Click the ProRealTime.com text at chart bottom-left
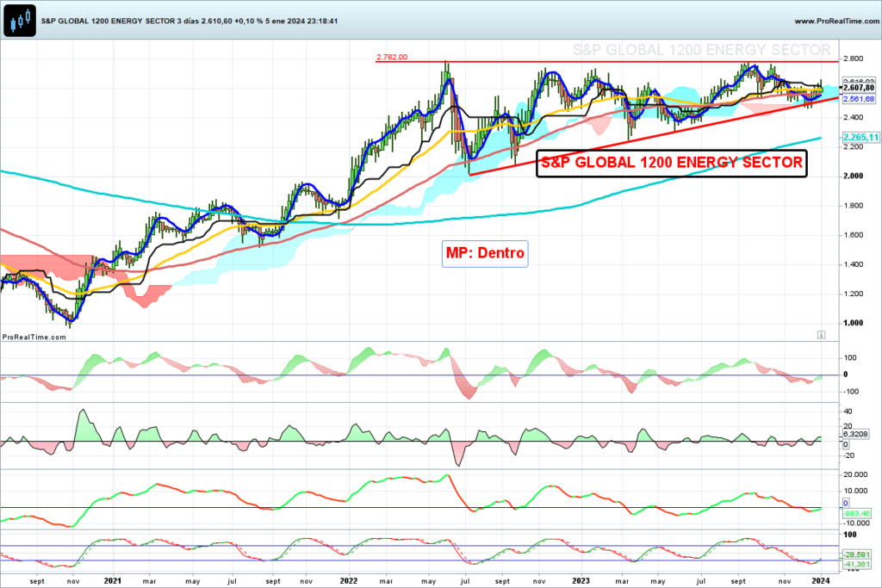Image resolution: width=882 pixels, height=588 pixels. click(x=34, y=337)
